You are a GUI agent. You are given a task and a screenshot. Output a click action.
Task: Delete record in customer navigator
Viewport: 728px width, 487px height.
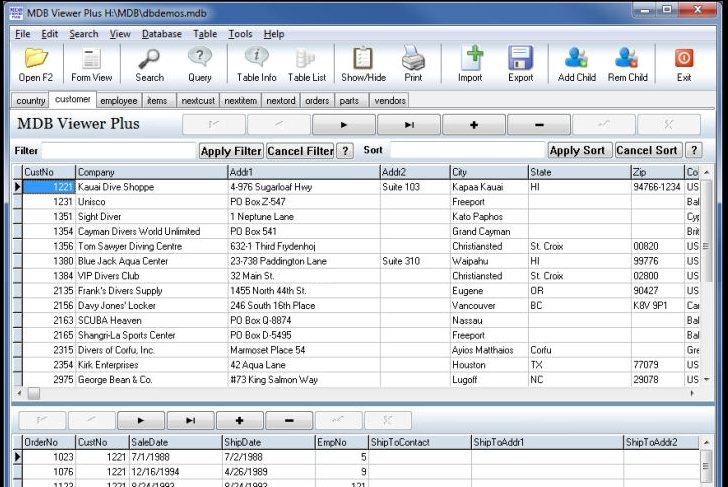pos(539,124)
